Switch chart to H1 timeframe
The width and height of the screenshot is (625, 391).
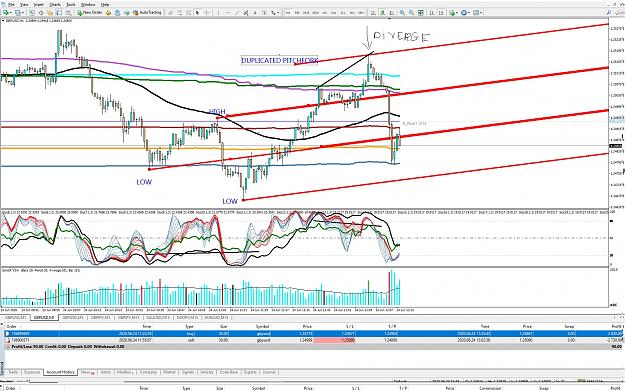[x=324, y=13]
